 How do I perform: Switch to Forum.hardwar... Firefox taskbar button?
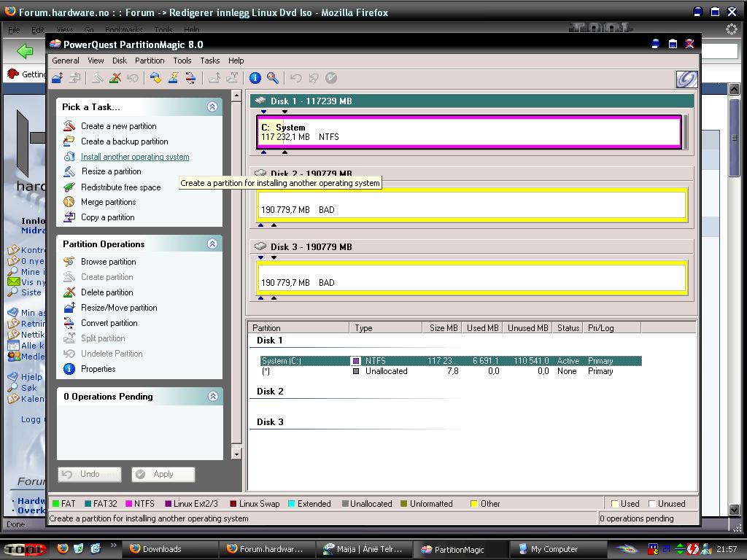coord(267,549)
